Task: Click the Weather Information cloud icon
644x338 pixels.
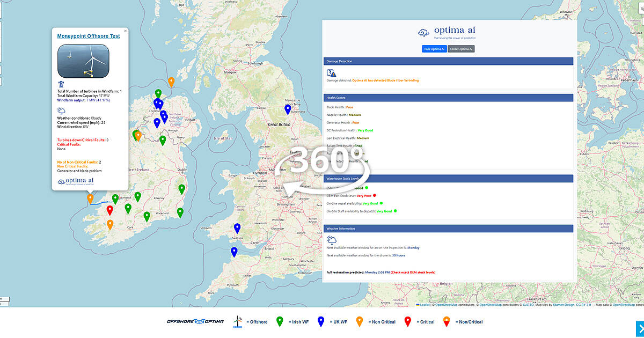Action: point(332,240)
